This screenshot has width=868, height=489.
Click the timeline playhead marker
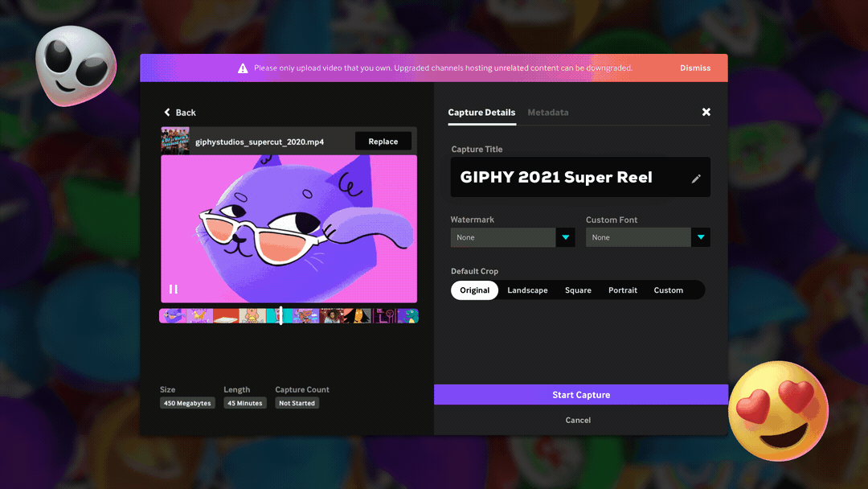click(x=280, y=315)
